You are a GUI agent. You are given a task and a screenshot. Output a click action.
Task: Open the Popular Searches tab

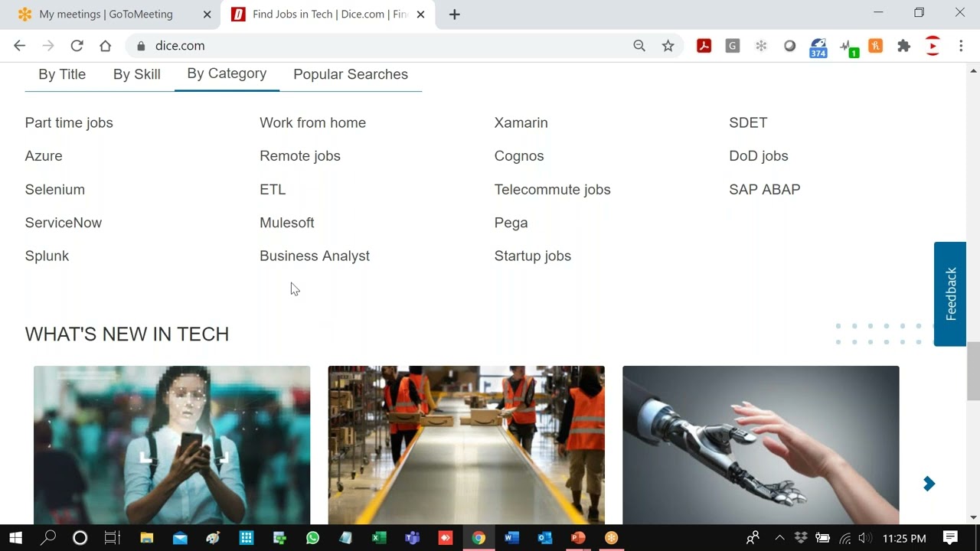(351, 74)
